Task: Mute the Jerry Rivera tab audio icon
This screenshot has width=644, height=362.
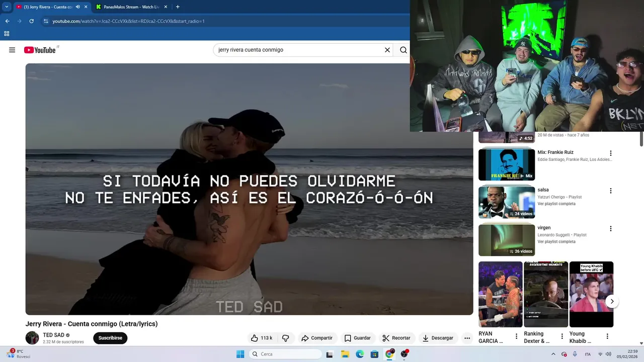Action: click(77, 7)
